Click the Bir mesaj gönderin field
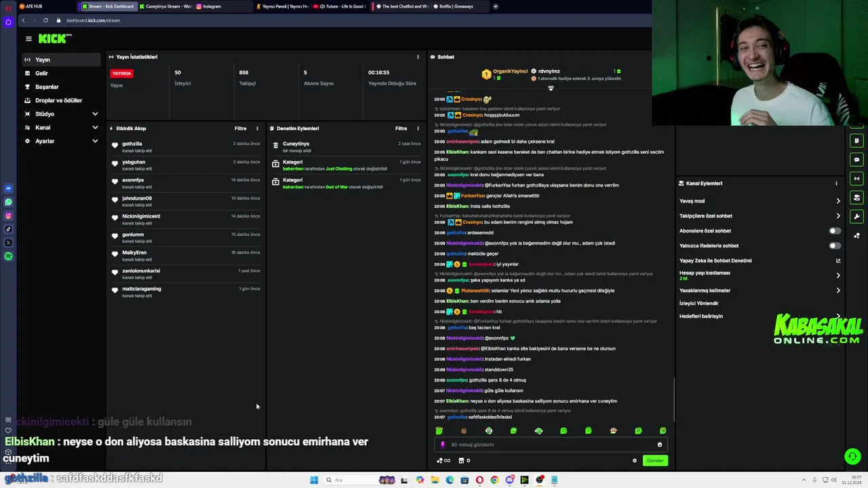Image resolution: width=868 pixels, height=488 pixels. [x=551, y=445]
